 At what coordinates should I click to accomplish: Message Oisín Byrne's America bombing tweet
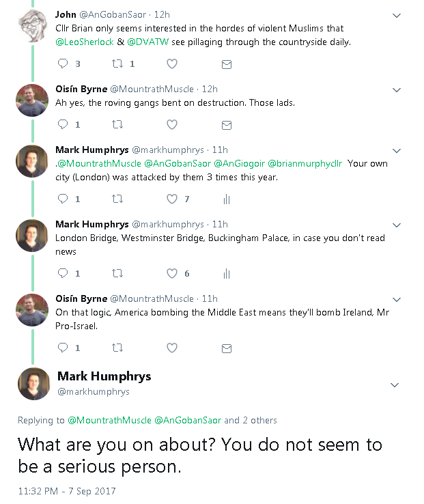pyautogui.click(x=227, y=348)
